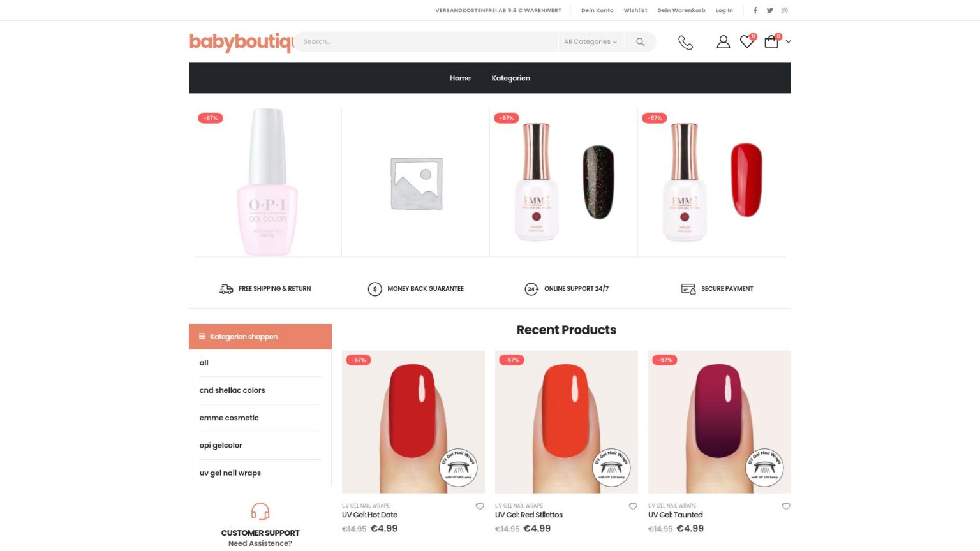
Task: Visit the Instagram page icon
Action: click(x=785, y=10)
